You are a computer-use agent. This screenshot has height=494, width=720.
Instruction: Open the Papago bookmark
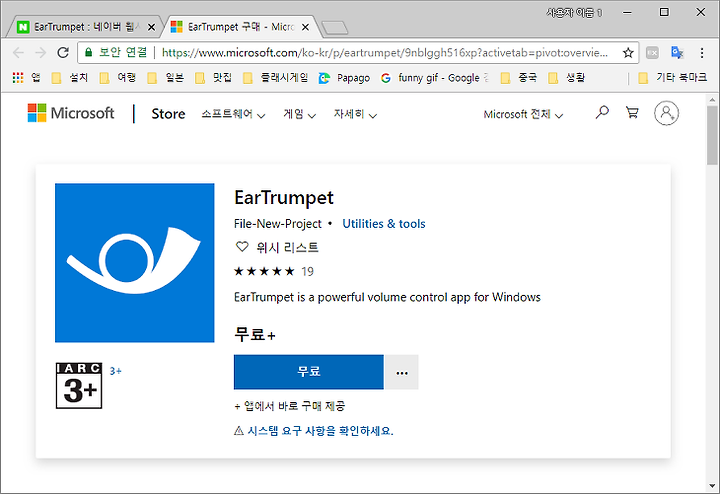coord(344,78)
